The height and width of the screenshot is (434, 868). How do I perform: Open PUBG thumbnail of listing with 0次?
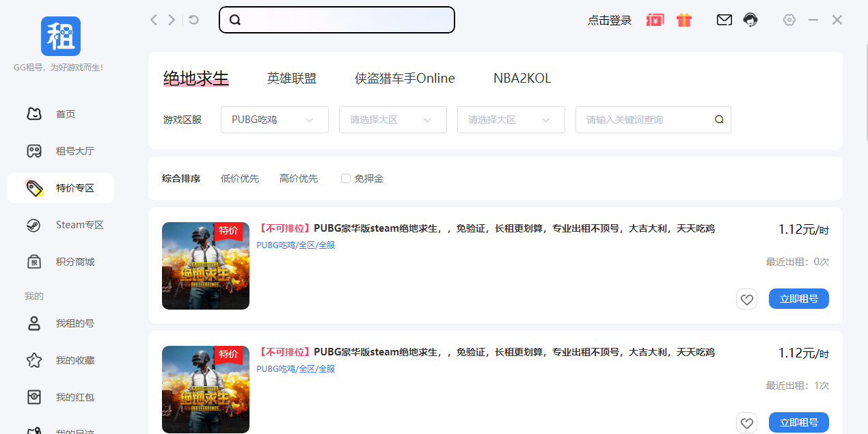(206, 266)
